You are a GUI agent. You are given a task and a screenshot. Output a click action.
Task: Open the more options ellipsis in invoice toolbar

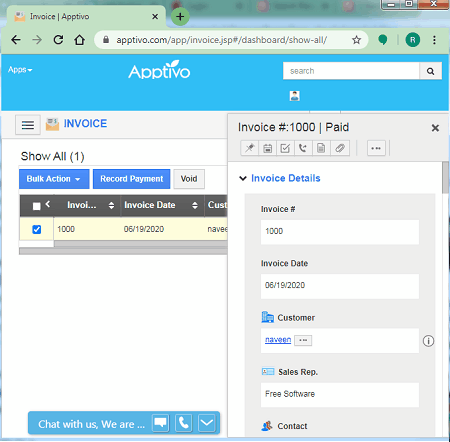click(x=376, y=148)
